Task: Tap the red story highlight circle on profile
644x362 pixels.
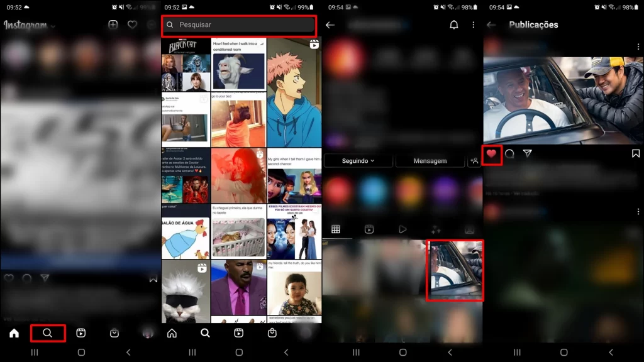Action: (x=338, y=191)
